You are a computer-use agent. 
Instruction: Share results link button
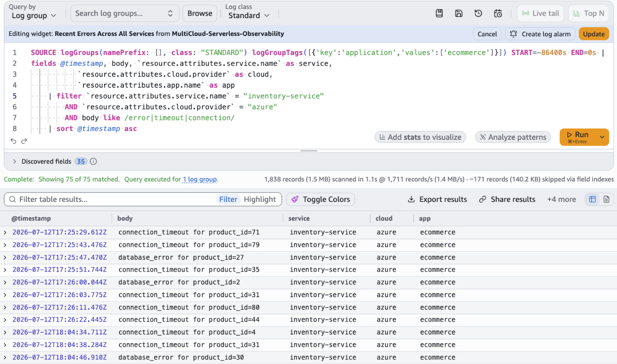(x=507, y=199)
